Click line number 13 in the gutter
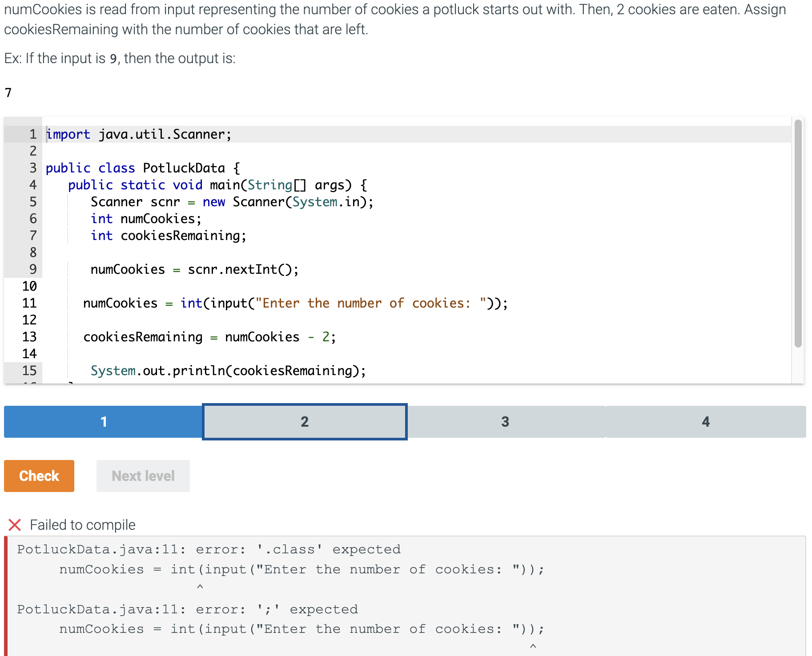This screenshot has height=656, width=812. pos(29,336)
